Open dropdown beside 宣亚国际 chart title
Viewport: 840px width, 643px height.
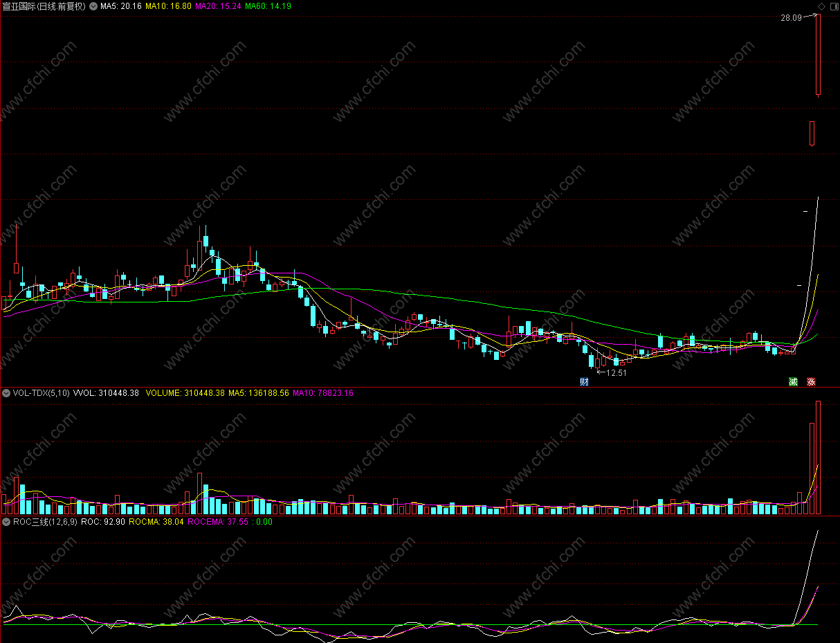[94, 6]
